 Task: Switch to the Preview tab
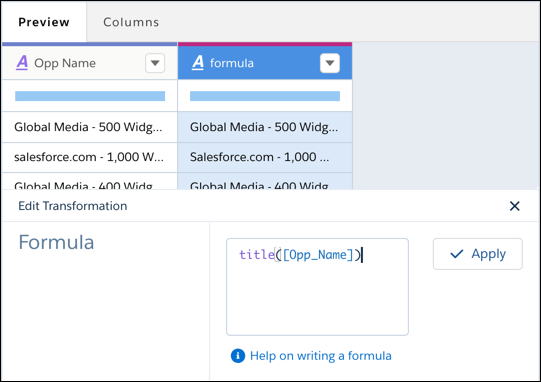44,22
